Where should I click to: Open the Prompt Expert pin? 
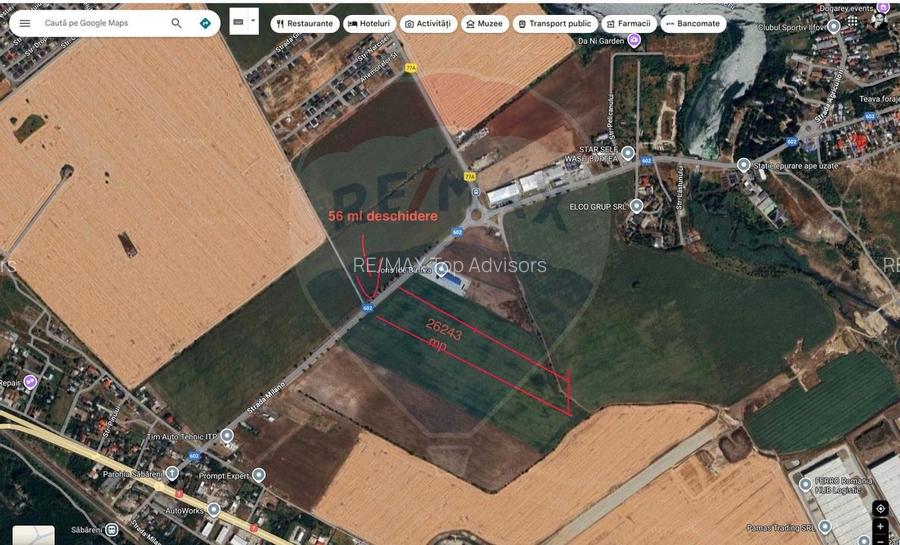tap(259, 476)
